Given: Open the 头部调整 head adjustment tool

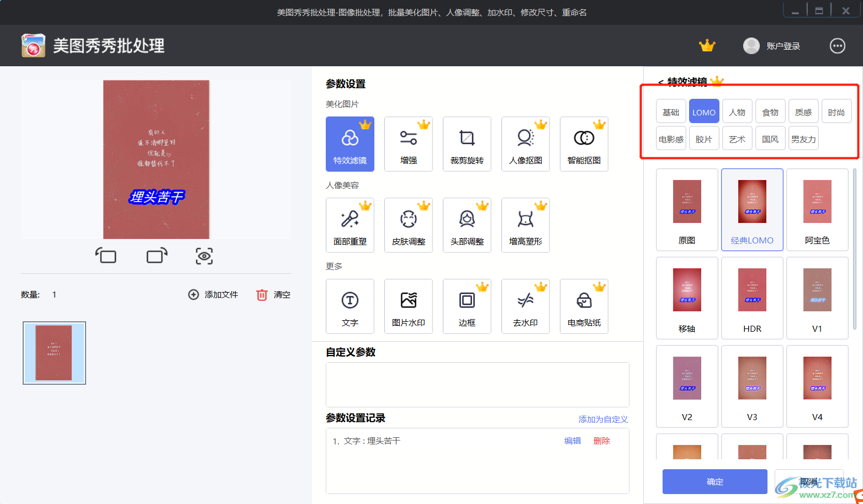Looking at the screenshot, I should [x=467, y=225].
